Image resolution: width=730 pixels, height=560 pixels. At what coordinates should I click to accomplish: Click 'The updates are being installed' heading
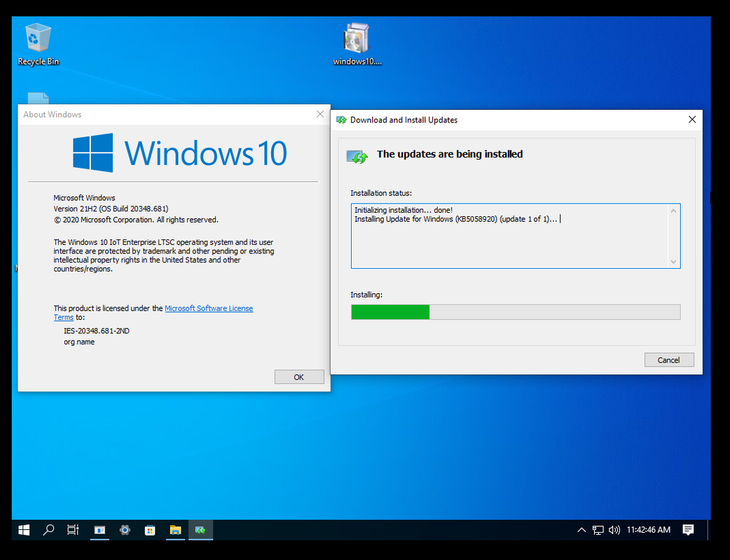pos(450,155)
